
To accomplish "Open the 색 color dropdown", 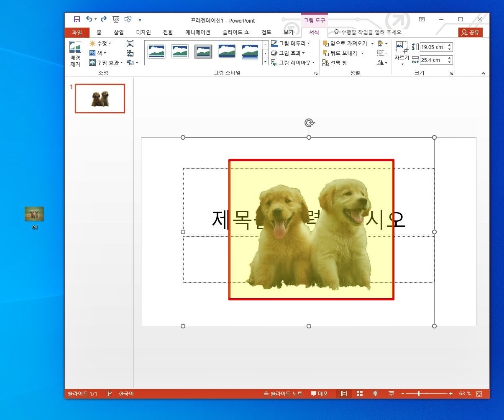I will tap(97, 53).
